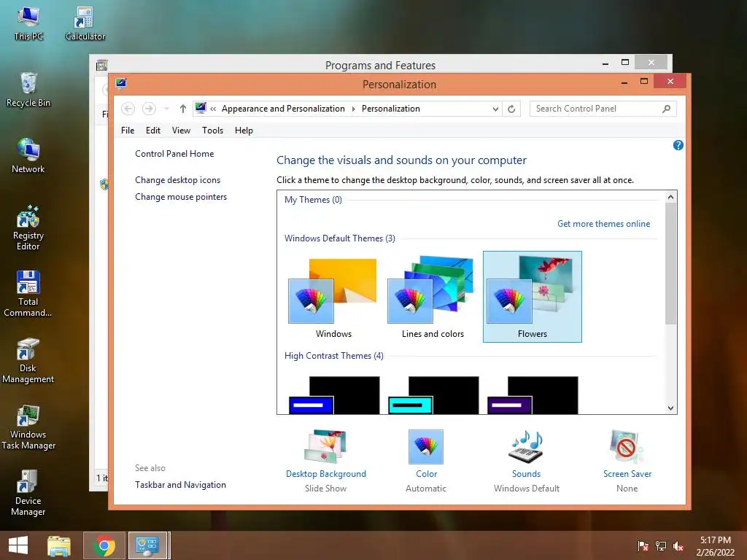
Task: Click Get more themes online
Action: [603, 223]
